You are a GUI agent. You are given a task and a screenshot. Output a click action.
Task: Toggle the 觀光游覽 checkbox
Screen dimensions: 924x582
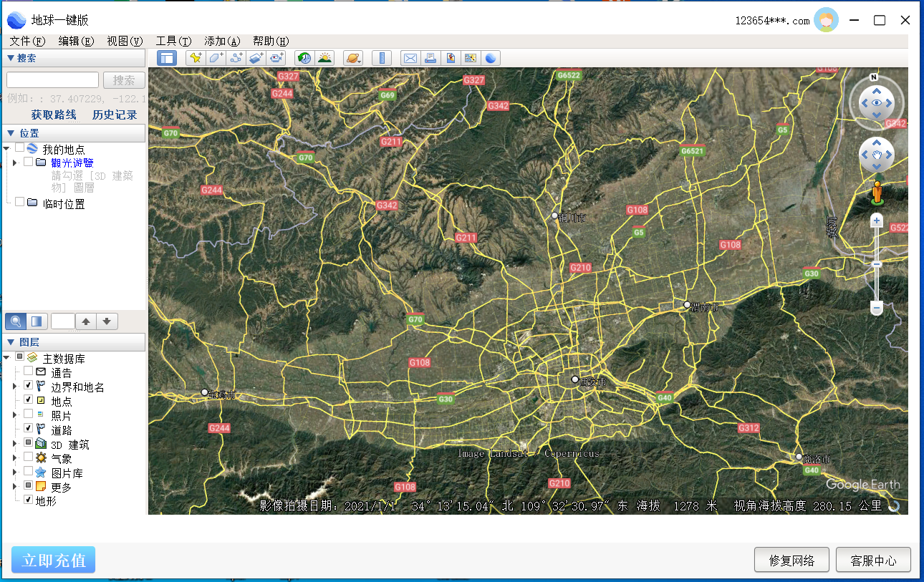point(29,162)
